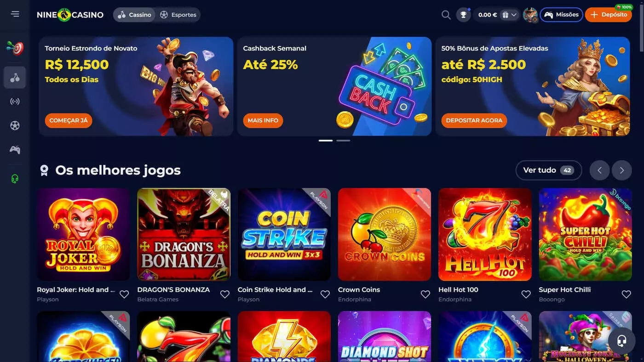Image resolution: width=644 pixels, height=362 pixels.
Task: Click the Ver tudo button
Action: tap(549, 170)
